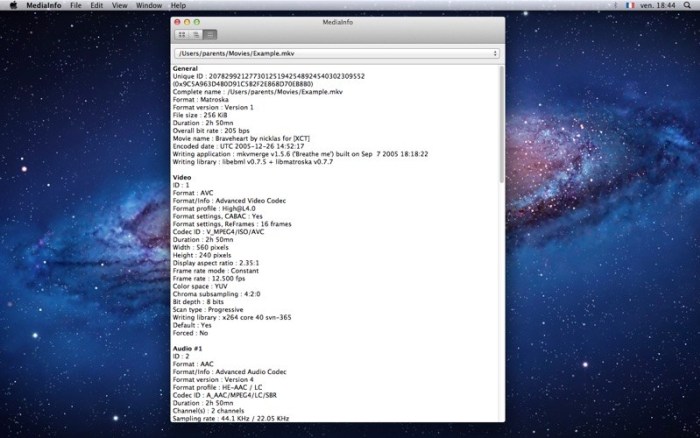Switch to the Easy view mode icon

point(181,34)
